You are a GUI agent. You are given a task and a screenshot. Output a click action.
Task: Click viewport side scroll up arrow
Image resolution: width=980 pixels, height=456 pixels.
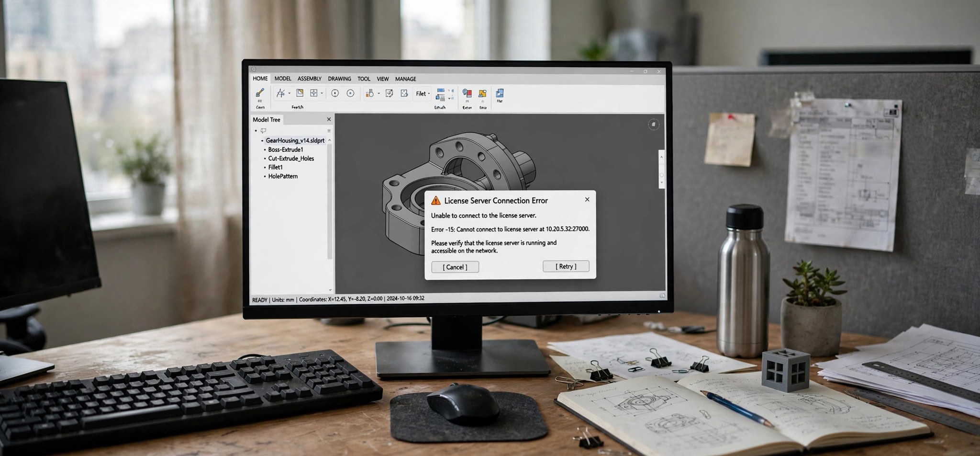(x=662, y=157)
